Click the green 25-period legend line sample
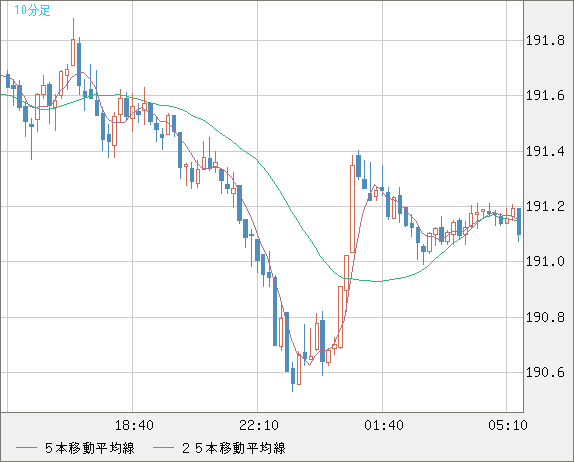 163,448
